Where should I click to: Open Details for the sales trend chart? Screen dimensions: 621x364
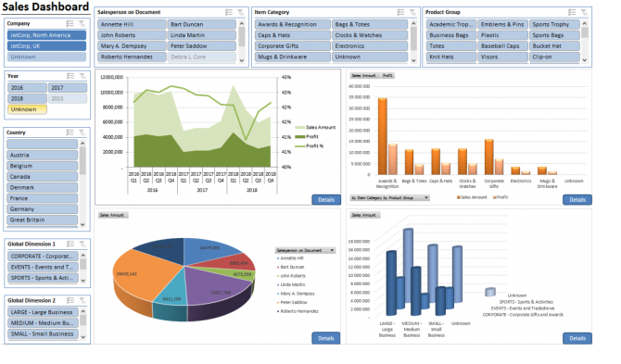coord(326,200)
